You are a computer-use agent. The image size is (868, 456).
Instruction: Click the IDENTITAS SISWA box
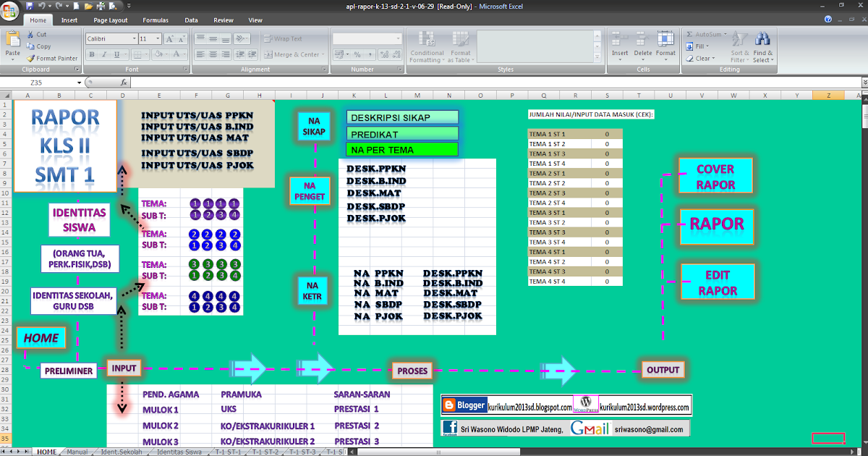[x=80, y=220]
